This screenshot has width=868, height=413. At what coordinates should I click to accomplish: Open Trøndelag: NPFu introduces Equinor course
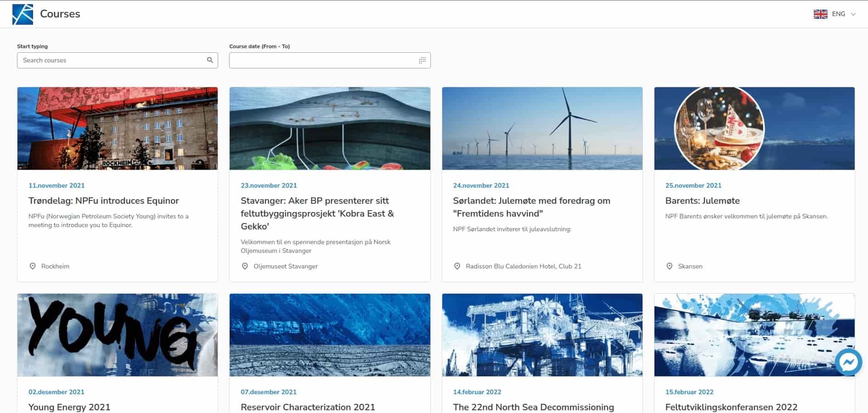pos(104,201)
